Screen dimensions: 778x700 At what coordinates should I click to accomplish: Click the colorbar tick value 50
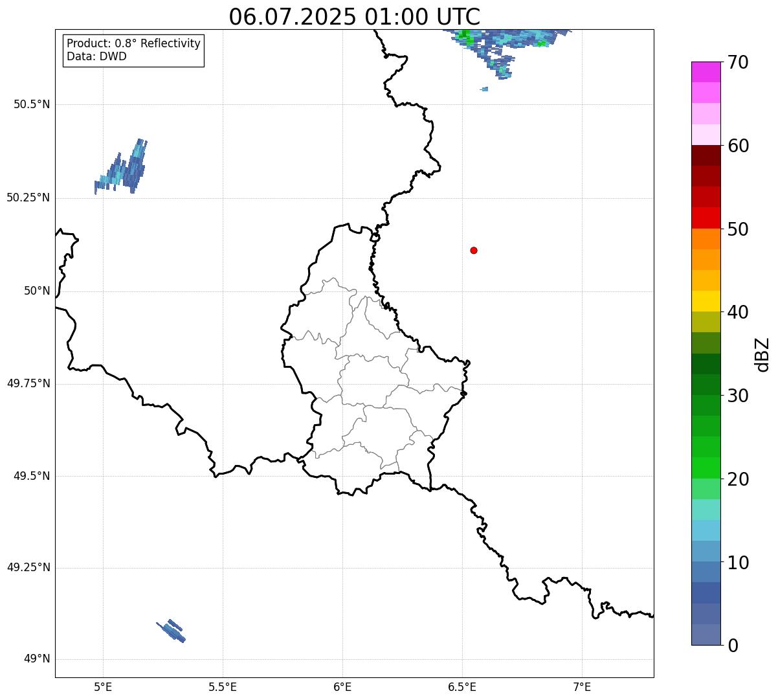739,229
